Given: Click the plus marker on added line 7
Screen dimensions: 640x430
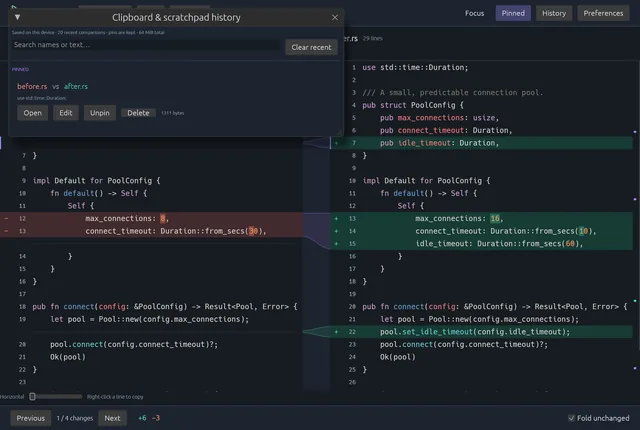Looking at the screenshot, I should pyautogui.click(x=336, y=143).
